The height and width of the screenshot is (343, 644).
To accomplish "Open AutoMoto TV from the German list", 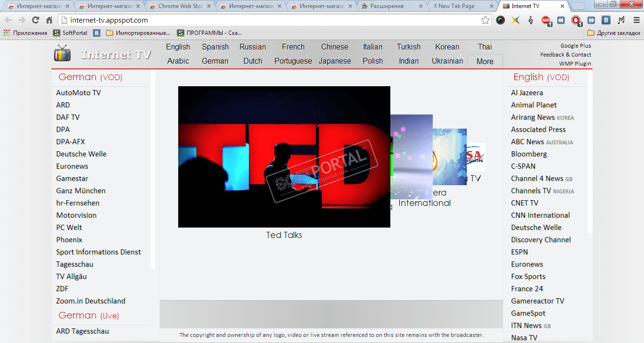I will coord(78,93).
